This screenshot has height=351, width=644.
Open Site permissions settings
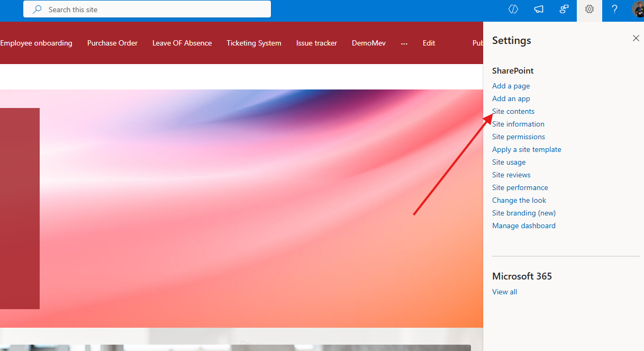518,137
